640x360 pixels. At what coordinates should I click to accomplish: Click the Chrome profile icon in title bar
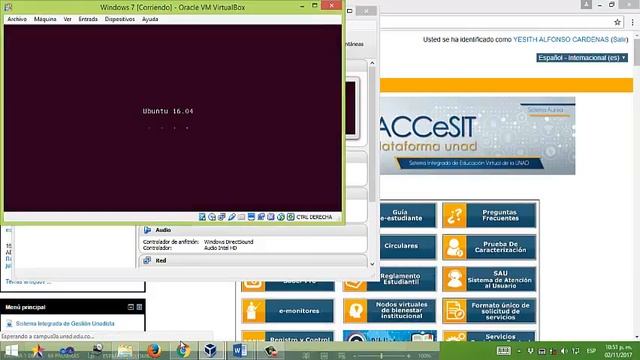click(x=586, y=4)
